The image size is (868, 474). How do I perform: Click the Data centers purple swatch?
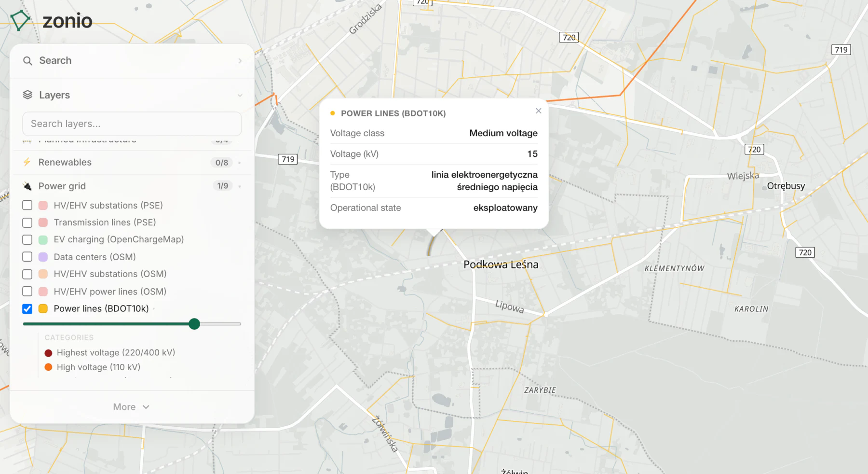click(x=43, y=257)
